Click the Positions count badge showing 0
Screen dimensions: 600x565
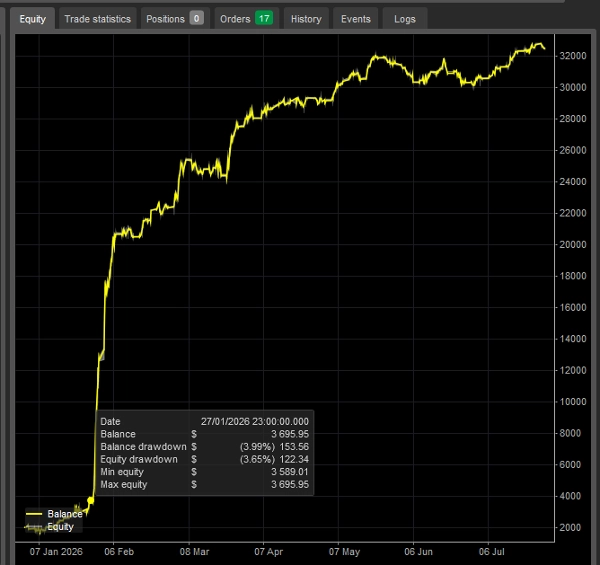(196, 18)
